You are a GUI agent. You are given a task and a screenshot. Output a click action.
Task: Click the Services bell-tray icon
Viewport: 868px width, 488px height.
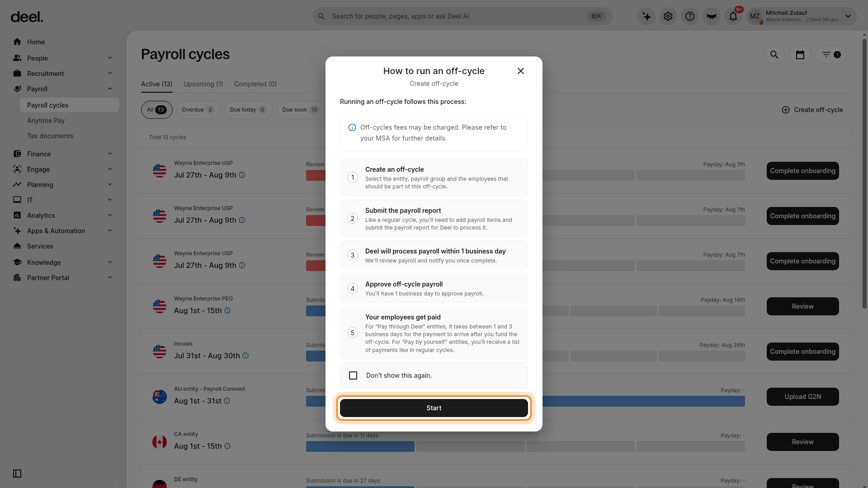coord(17,246)
